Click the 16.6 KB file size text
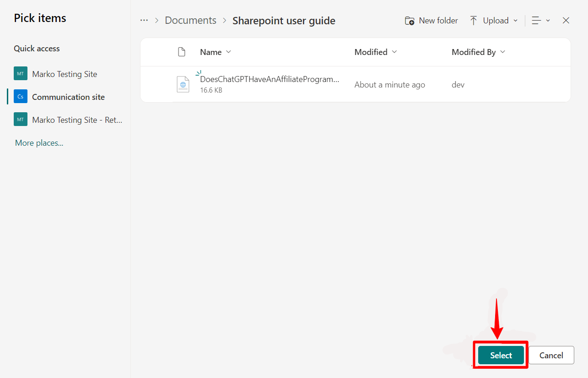The image size is (588, 378). (211, 90)
